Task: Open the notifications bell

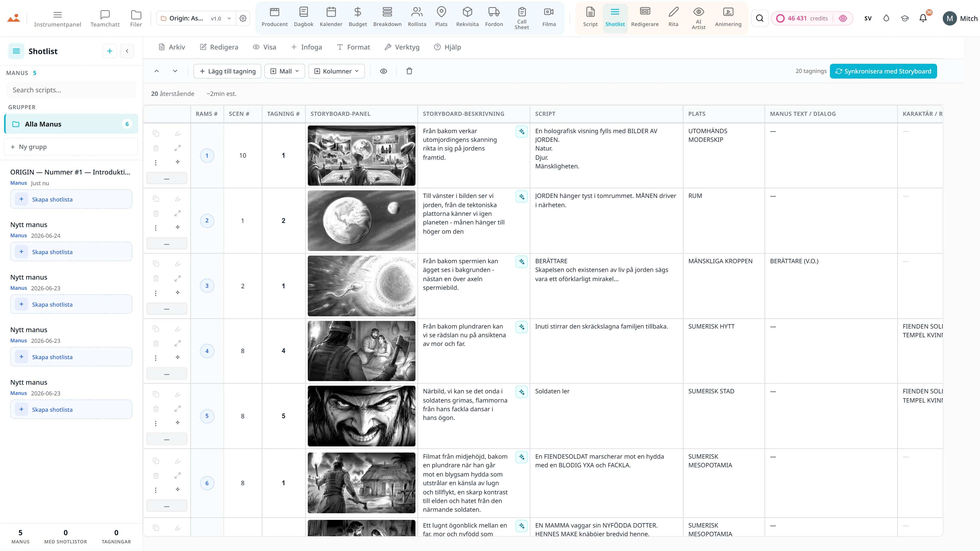Action: (x=923, y=18)
